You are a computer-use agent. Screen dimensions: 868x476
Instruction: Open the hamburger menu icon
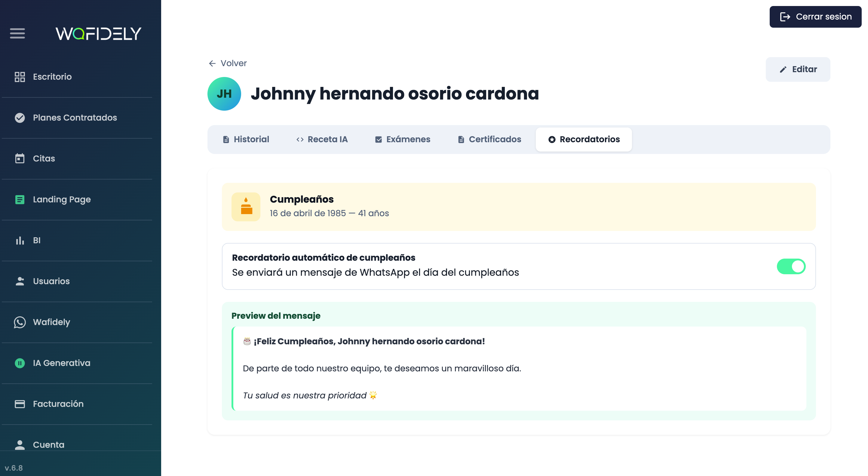(x=17, y=33)
